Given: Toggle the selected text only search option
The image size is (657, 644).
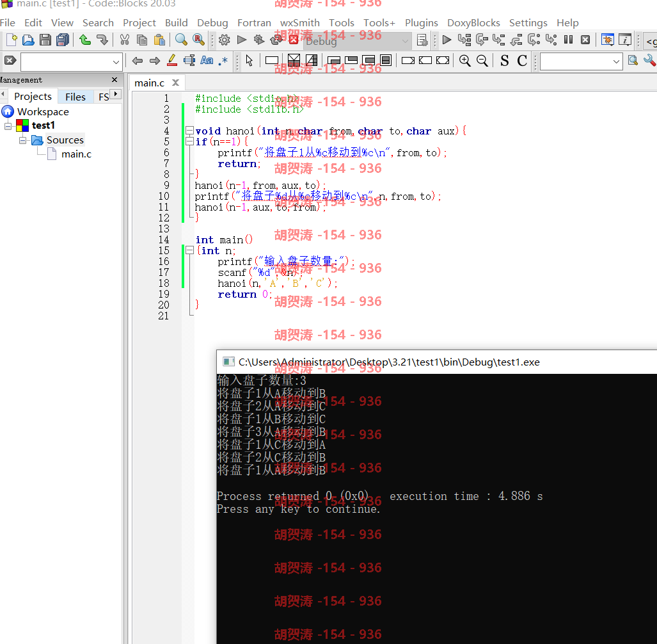Looking at the screenshot, I should pos(189,61).
